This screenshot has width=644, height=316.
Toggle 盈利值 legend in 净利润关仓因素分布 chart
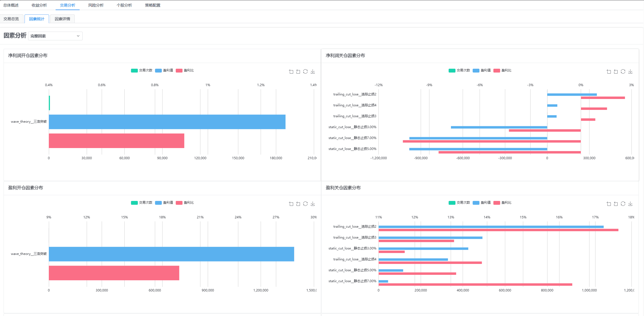coord(485,70)
